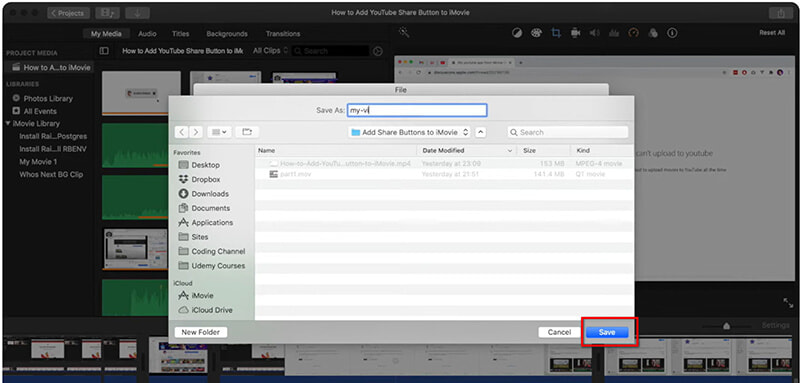Viewport: 800px width, 383px height.
Task: Select the part1.mov file row
Action: pyautogui.click(x=444, y=174)
